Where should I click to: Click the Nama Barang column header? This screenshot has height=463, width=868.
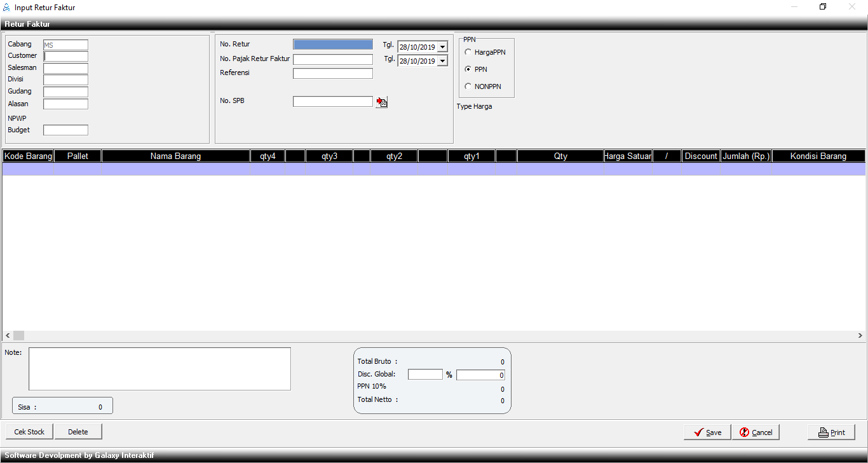pos(175,156)
